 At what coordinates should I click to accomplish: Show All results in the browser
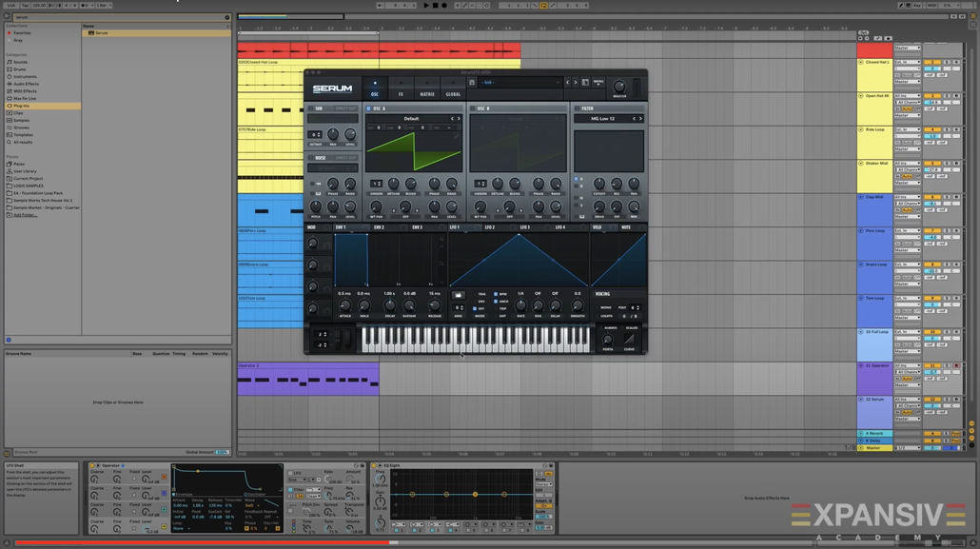(x=23, y=142)
